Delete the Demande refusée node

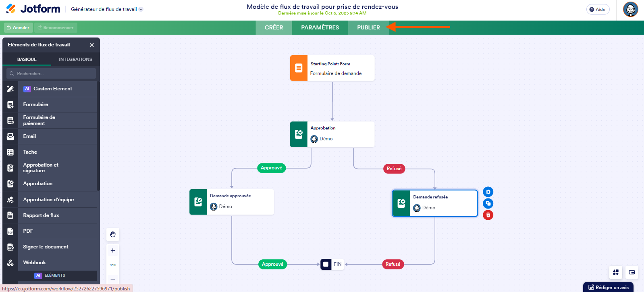(488, 215)
